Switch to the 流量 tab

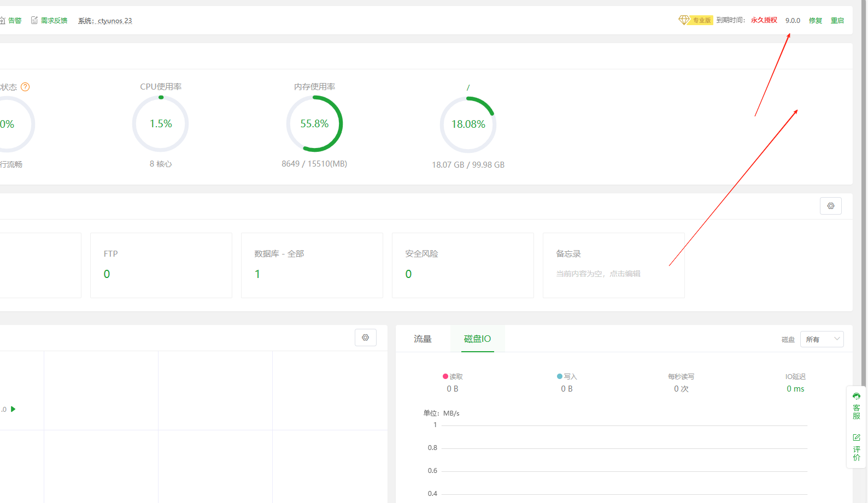coord(423,339)
